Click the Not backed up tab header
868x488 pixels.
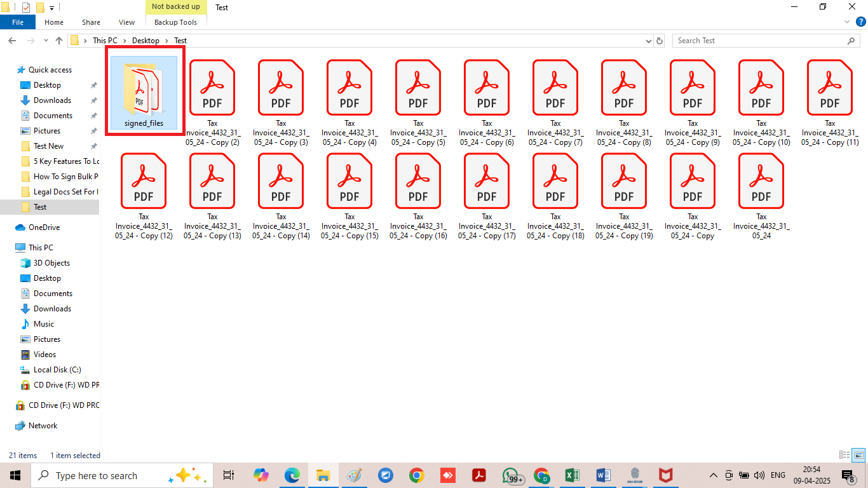tap(176, 7)
